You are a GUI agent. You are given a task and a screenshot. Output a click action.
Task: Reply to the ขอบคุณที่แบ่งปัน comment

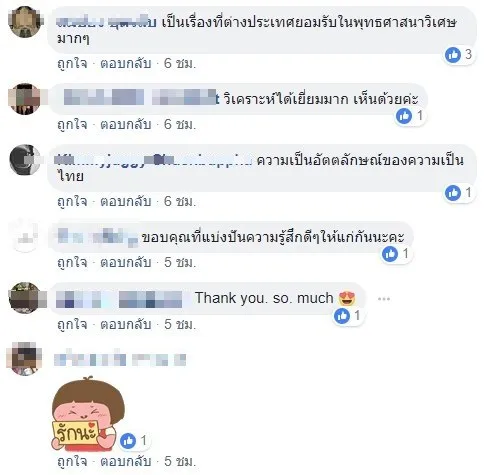(126, 262)
